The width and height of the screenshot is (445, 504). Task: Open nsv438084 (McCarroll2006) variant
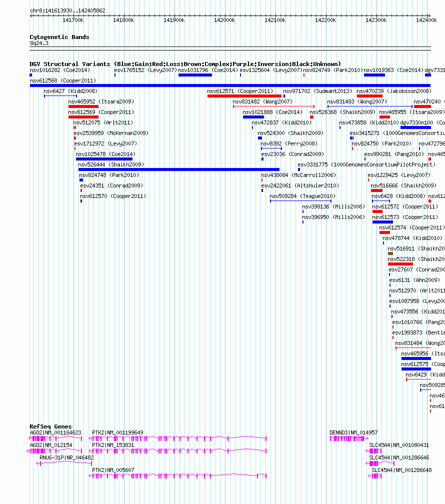pos(298,175)
